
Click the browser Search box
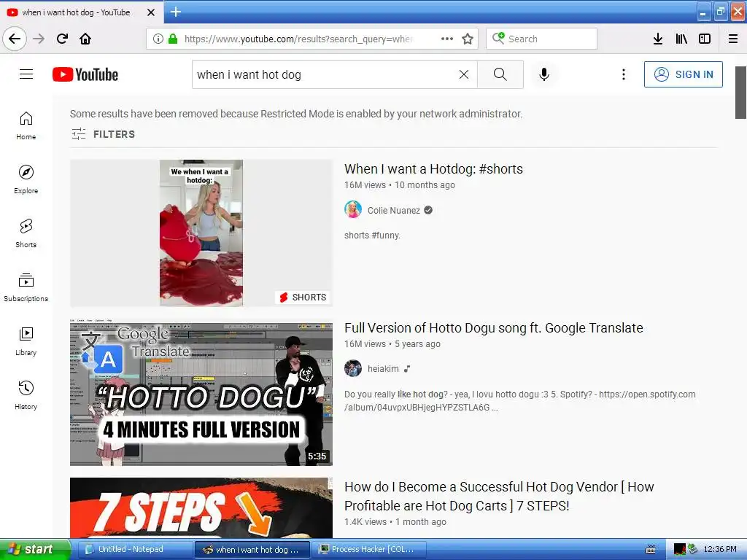pyautogui.click(x=541, y=39)
